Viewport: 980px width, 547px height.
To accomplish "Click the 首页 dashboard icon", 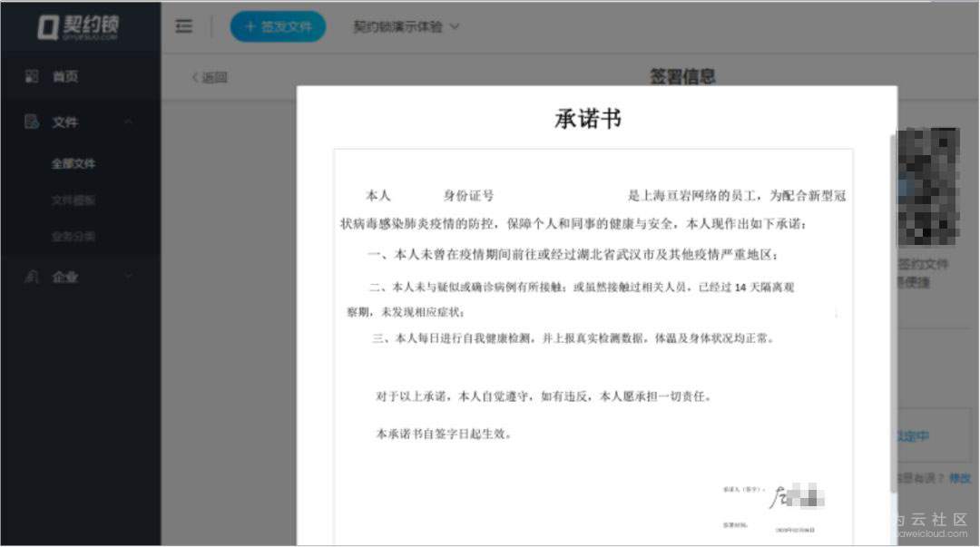I will tap(31, 76).
